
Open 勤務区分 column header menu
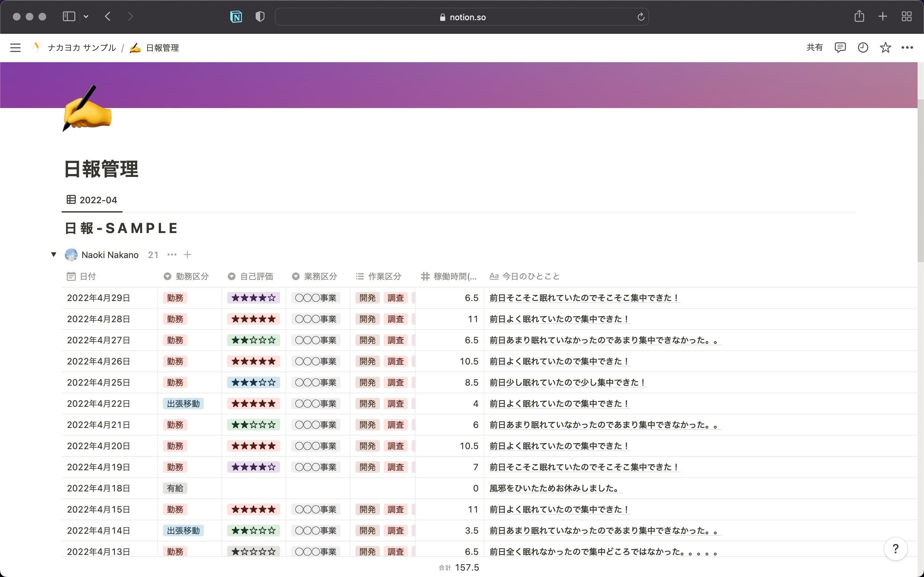point(192,276)
